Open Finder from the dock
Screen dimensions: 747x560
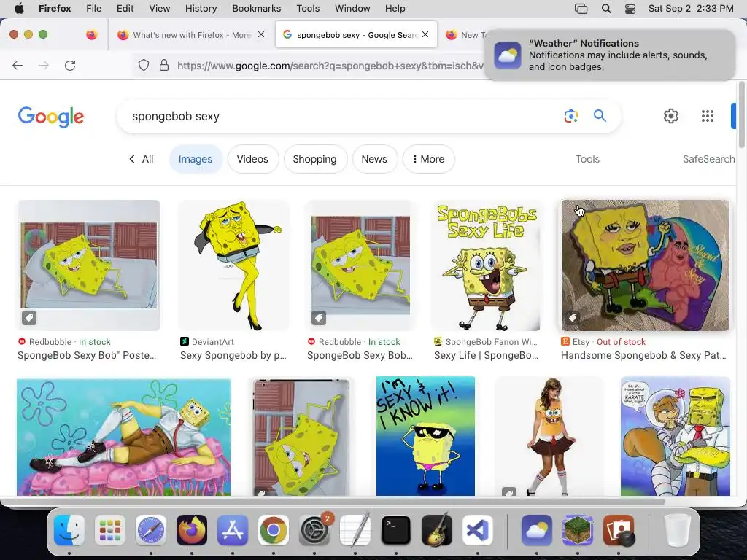point(69,530)
